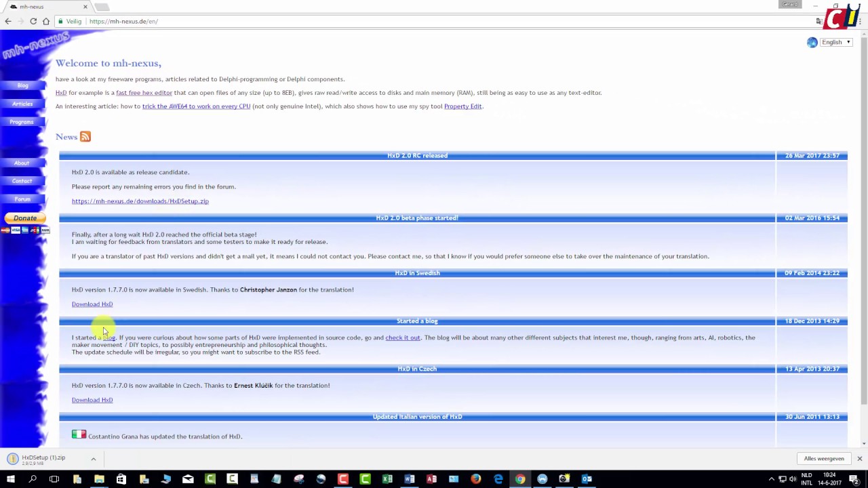The image size is (868, 488).
Task: Open the Action Center notifications icon
Action: pyautogui.click(x=856, y=479)
